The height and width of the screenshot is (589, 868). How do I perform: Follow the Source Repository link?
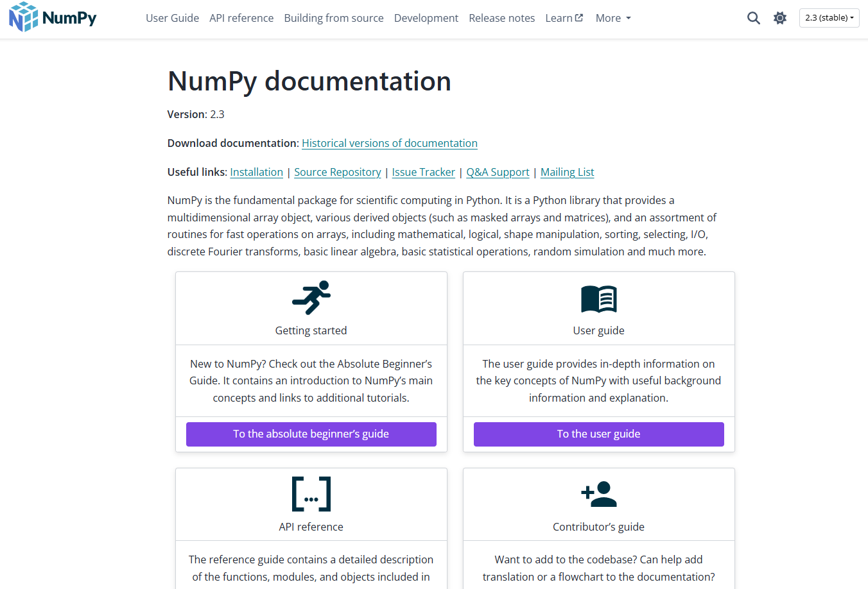pyautogui.click(x=338, y=172)
